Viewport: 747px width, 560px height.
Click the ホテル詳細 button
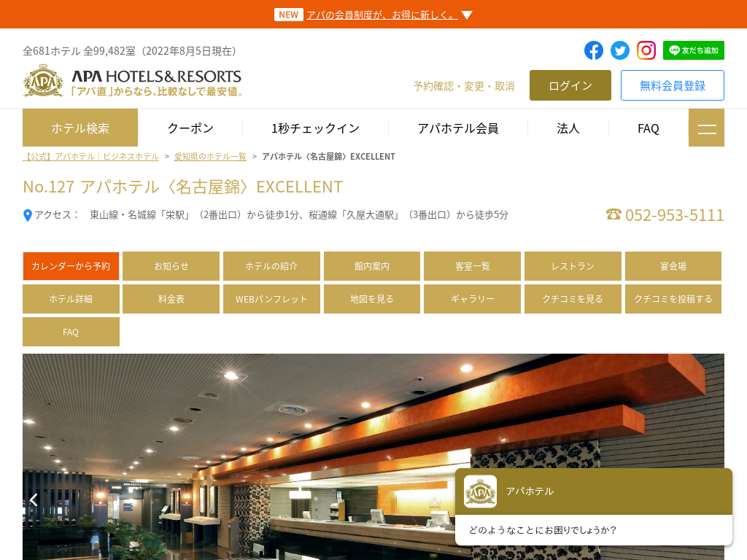pos(71,299)
